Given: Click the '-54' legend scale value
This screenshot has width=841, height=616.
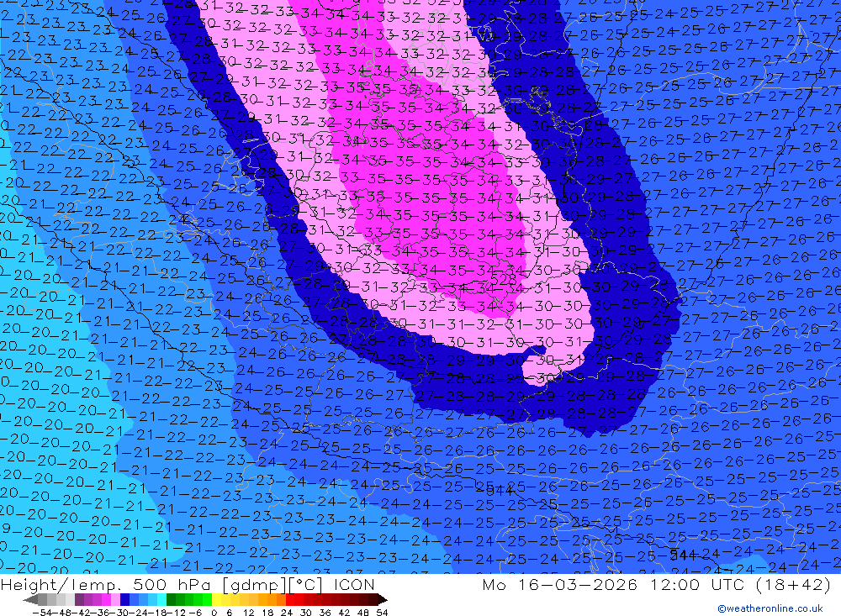Looking at the screenshot, I should 42,613.
